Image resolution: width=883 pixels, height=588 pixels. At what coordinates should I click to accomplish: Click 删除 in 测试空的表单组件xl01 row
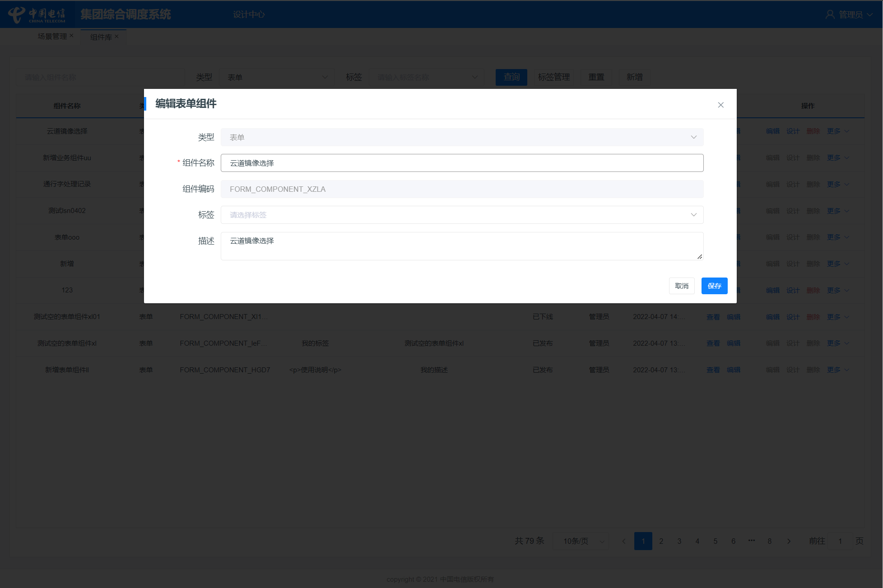tap(813, 317)
